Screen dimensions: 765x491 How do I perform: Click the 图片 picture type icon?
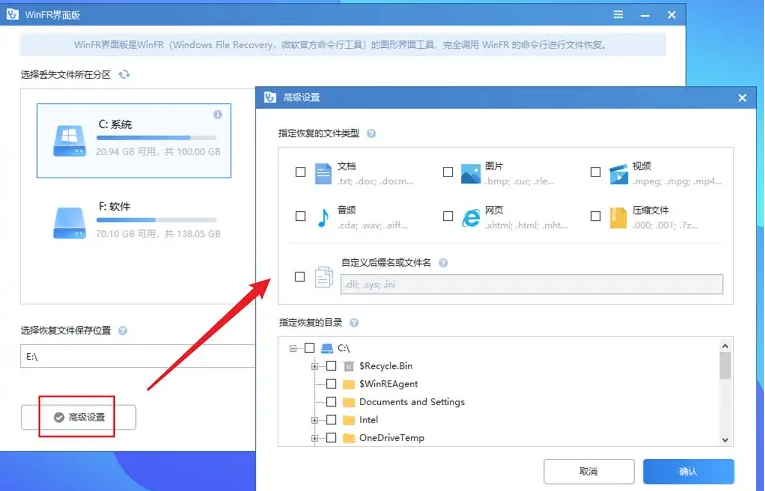point(471,173)
